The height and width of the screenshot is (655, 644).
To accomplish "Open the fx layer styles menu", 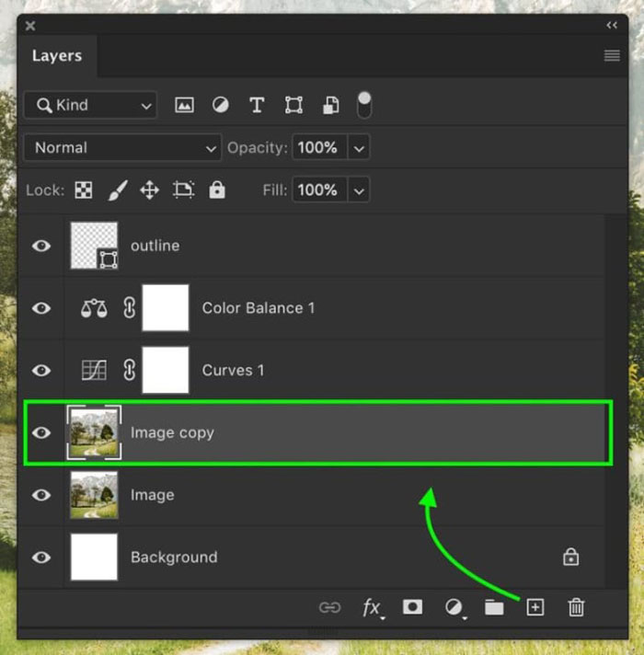I will (x=372, y=607).
